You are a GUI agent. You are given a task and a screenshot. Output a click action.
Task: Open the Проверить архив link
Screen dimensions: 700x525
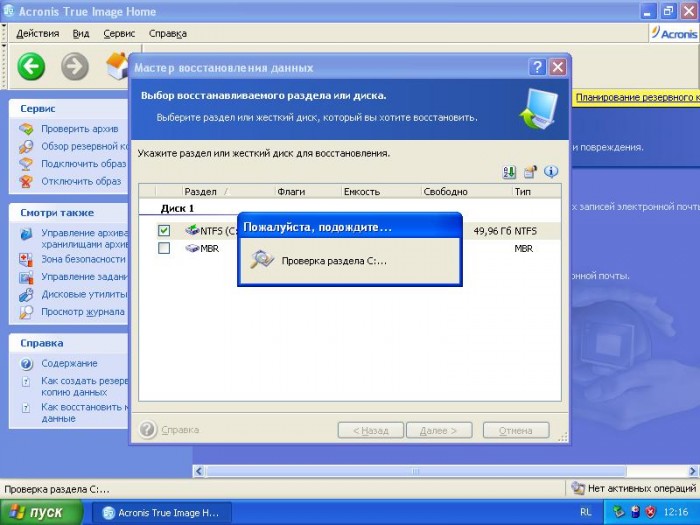[80, 129]
